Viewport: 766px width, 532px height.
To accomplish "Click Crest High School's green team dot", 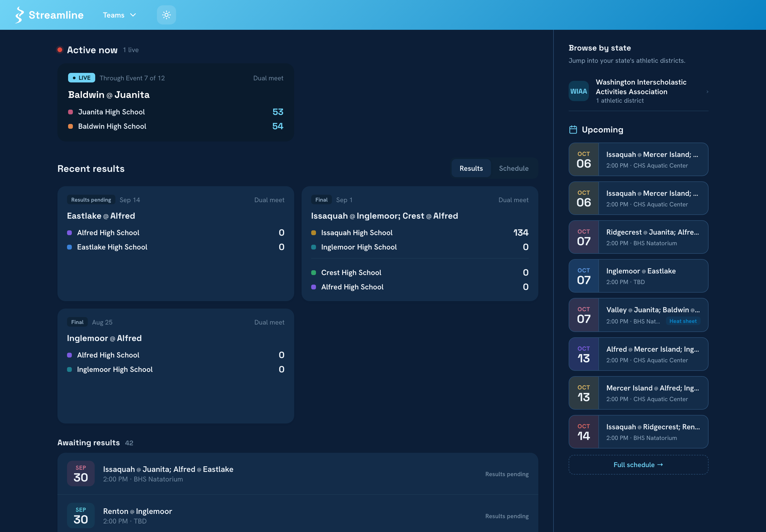I will click(x=313, y=273).
